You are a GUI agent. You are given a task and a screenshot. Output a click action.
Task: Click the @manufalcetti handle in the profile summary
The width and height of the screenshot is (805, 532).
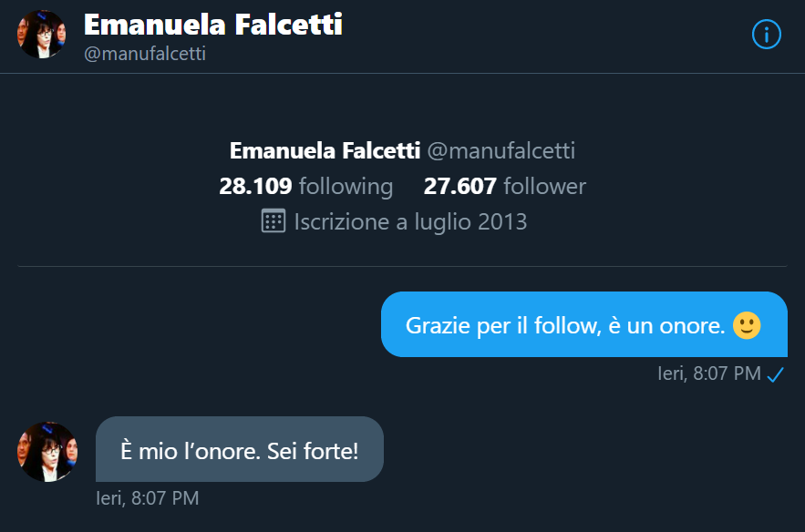[x=501, y=151]
